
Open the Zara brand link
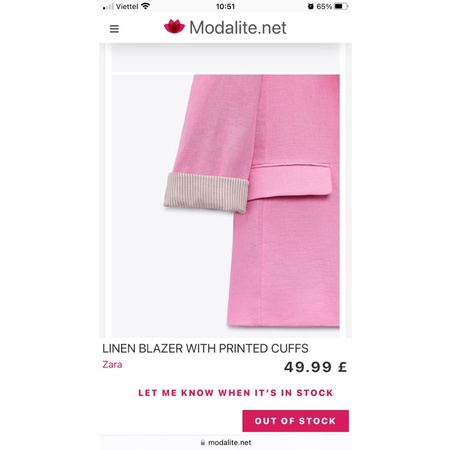pyautogui.click(x=112, y=365)
